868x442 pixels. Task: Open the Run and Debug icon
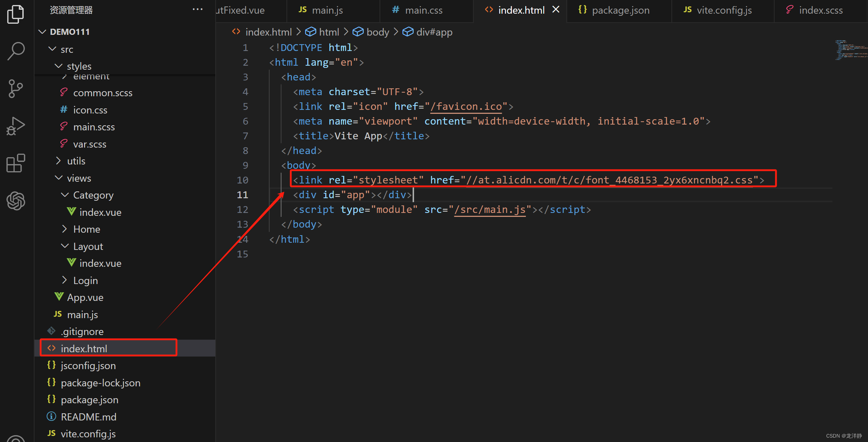click(x=16, y=126)
